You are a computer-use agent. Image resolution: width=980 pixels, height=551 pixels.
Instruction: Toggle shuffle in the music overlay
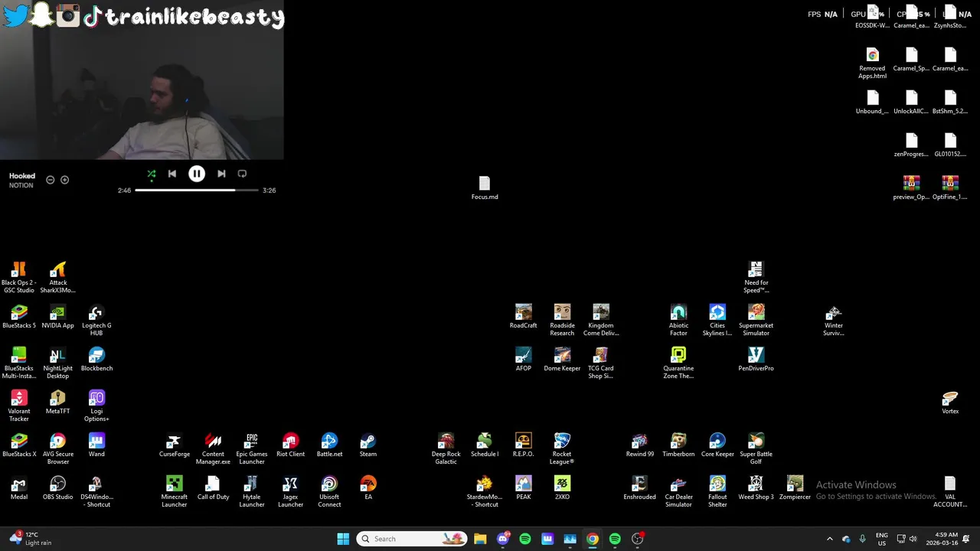coord(152,174)
